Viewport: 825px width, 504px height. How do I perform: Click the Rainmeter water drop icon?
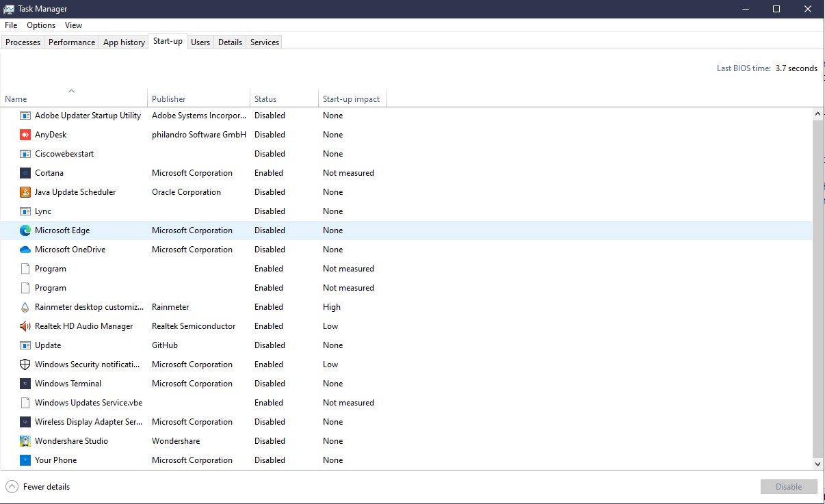coord(25,307)
